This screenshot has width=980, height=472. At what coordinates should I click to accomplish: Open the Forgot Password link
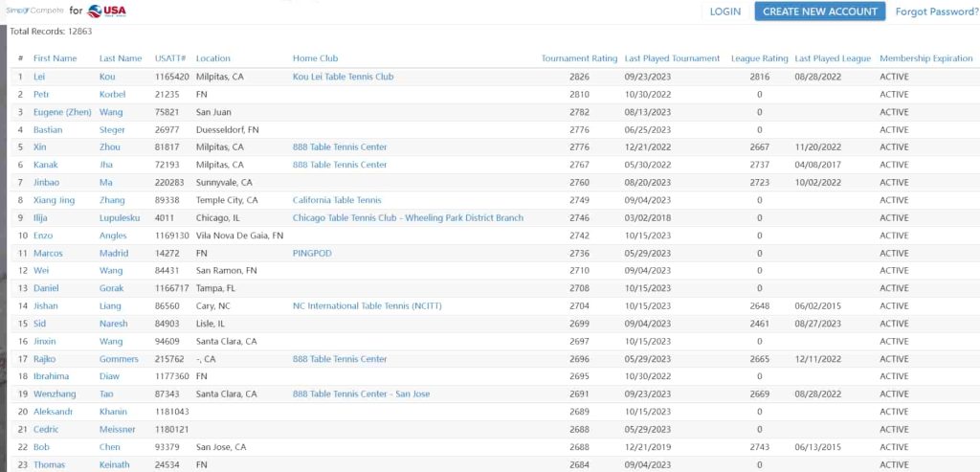936,11
